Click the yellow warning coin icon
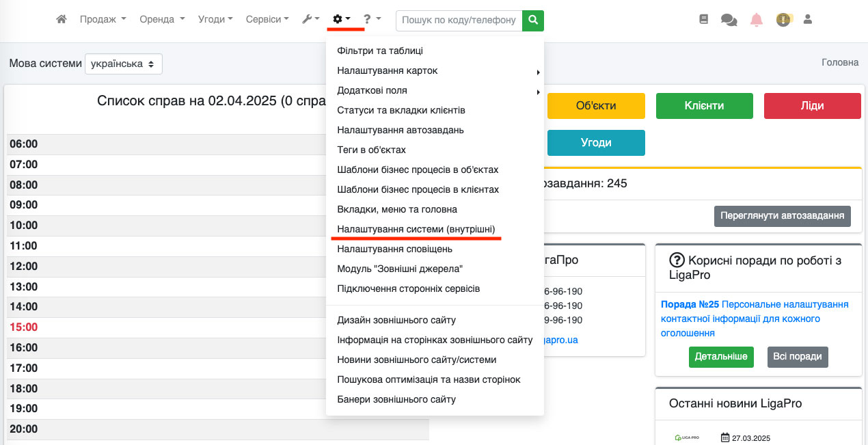Viewport: 868px width, 445px height. pos(783,20)
